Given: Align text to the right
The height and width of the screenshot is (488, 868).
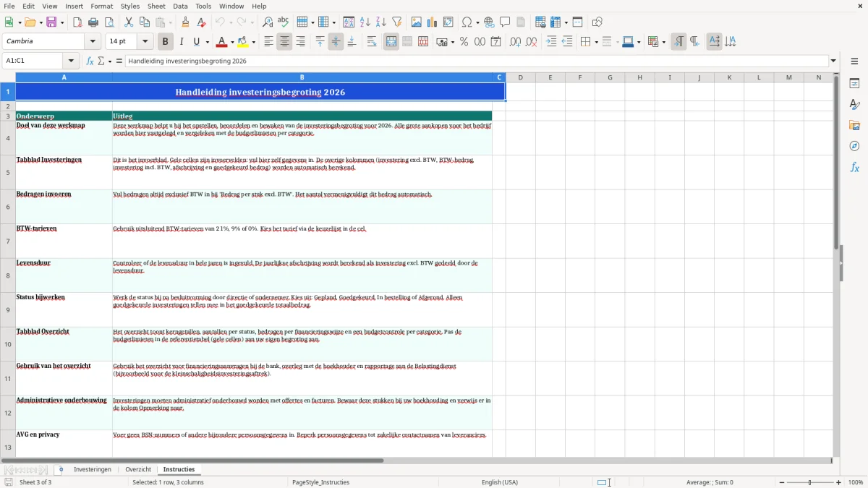Looking at the screenshot, I should (x=300, y=42).
